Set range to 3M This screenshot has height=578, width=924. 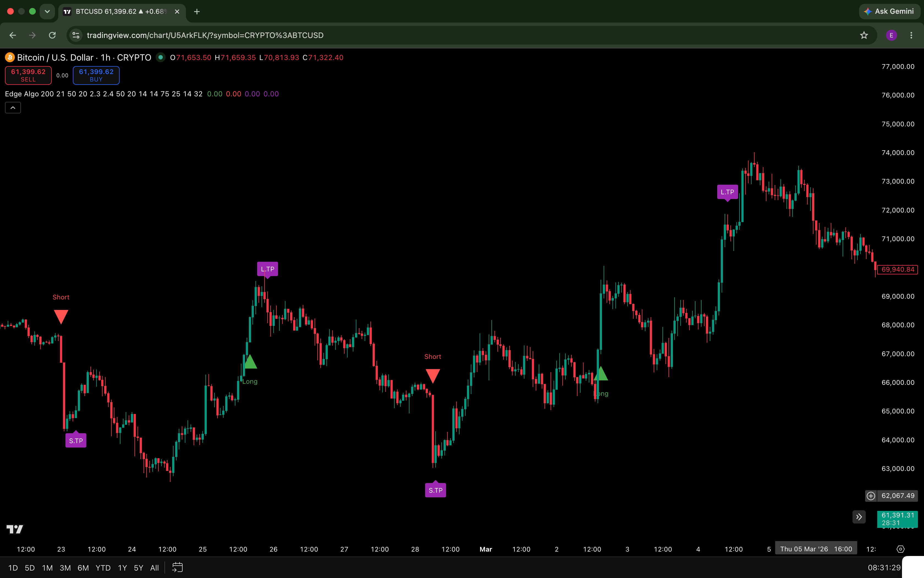pos(65,568)
